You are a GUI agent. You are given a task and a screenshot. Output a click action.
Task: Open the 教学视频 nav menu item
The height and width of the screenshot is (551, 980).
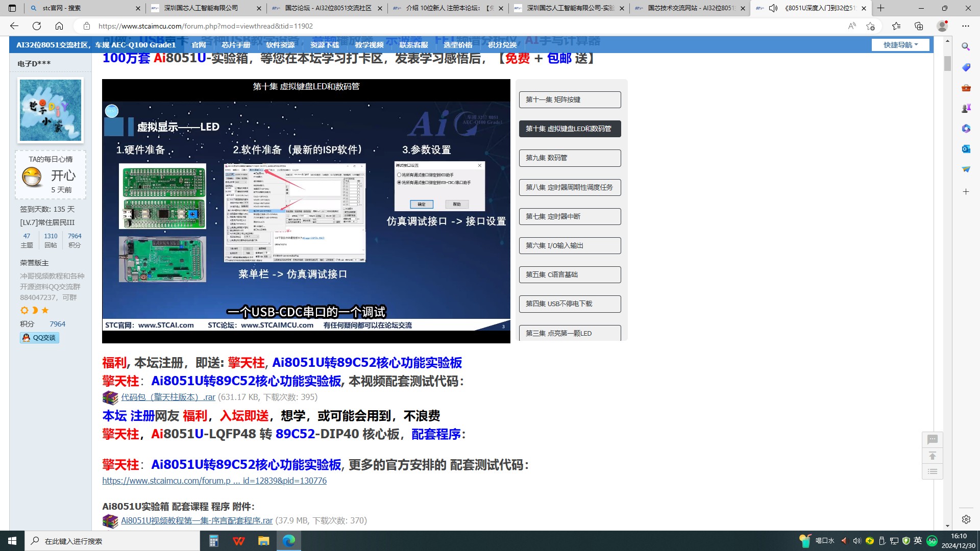369,45
